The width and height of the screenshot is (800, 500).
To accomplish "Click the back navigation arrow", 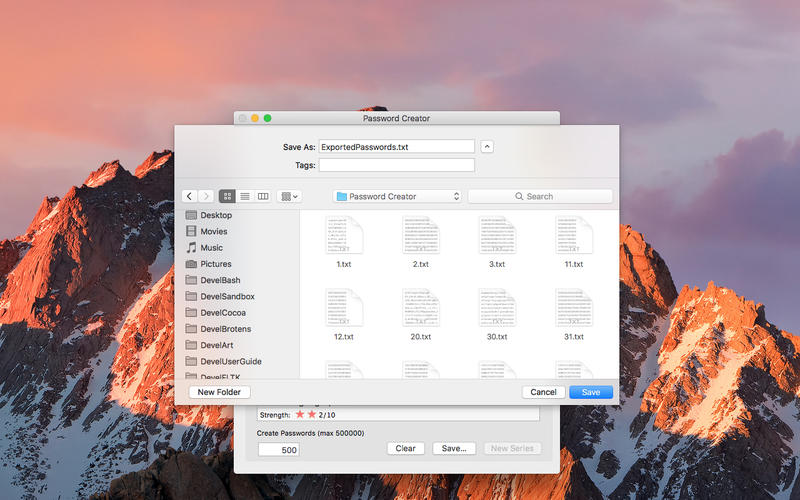I will 189,197.
